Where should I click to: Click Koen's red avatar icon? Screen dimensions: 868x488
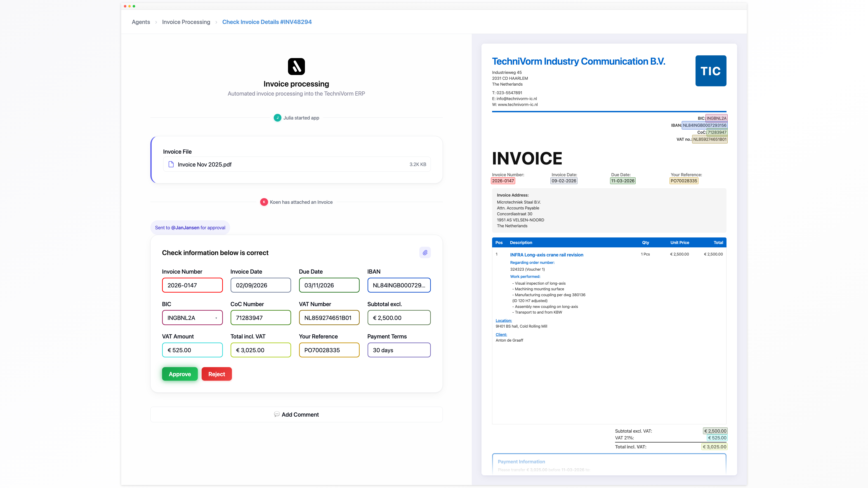coord(264,202)
